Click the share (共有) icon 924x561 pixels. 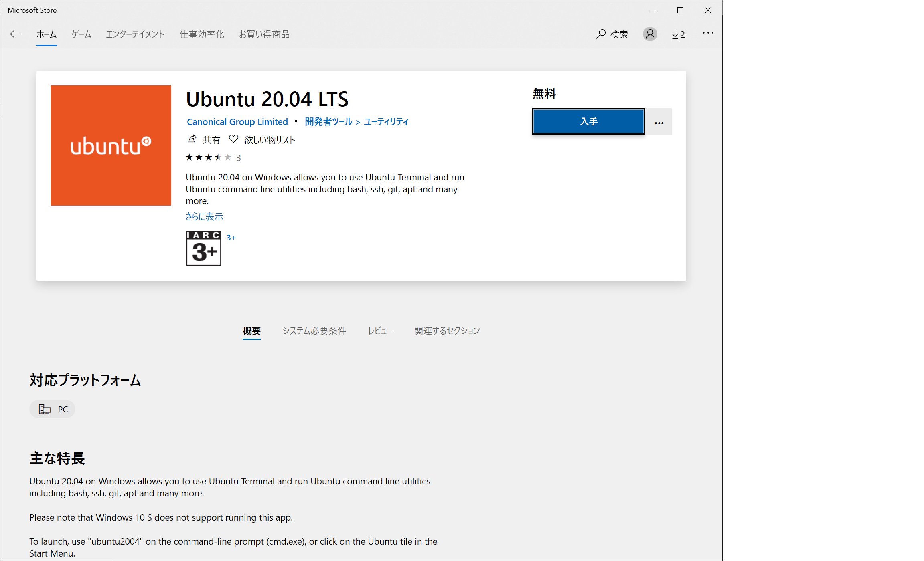(x=192, y=139)
